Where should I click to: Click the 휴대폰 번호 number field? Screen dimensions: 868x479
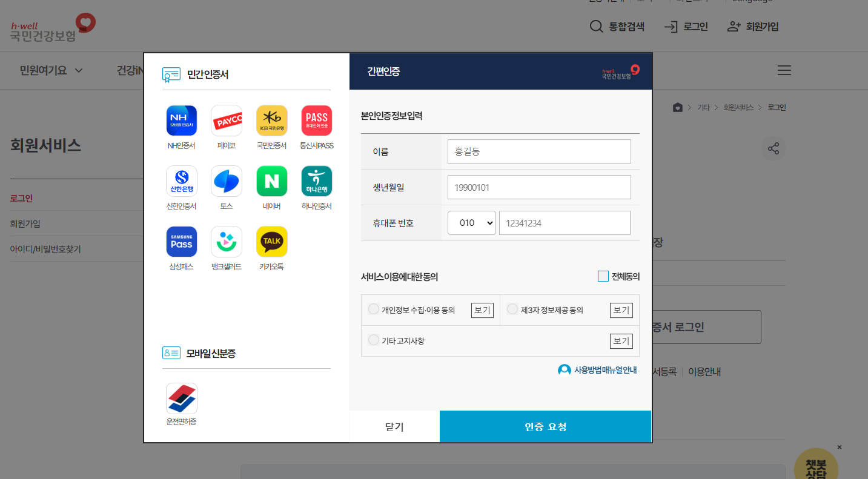click(565, 223)
